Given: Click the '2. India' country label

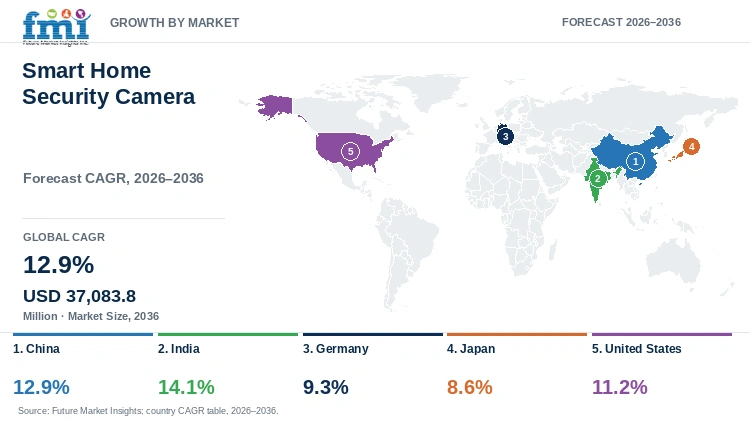Looking at the screenshot, I should [178, 348].
